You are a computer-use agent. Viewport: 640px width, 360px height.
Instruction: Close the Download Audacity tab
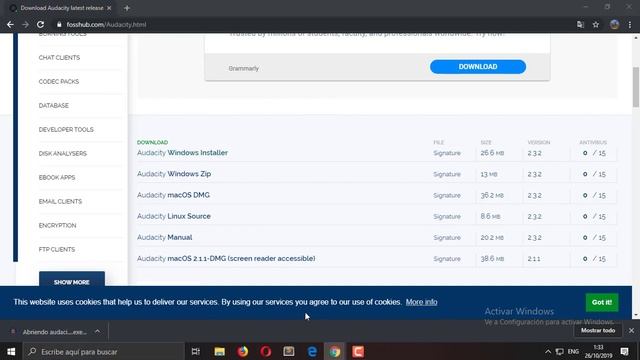[109, 8]
